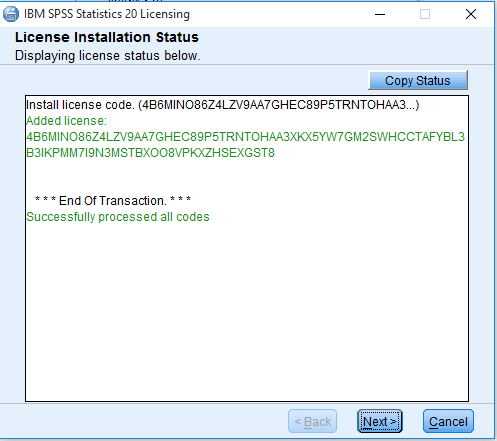The image size is (497, 441).
Task: Click the maximize window button
Action: (425, 14)
